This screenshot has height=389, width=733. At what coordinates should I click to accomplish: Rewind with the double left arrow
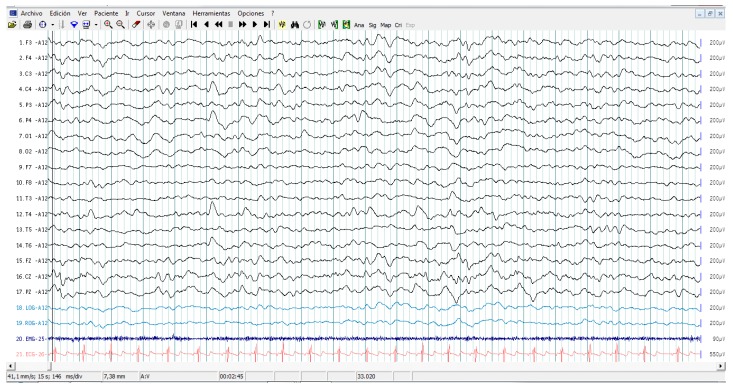[x=218, y=25]
